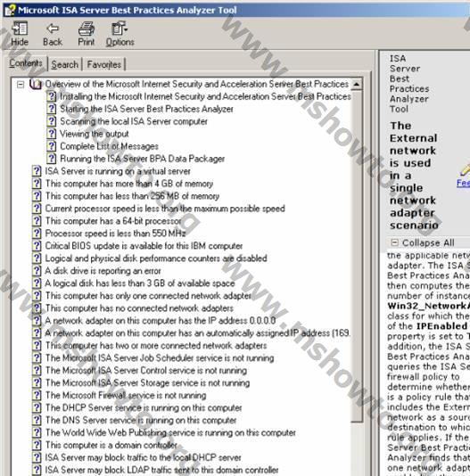Screen dimensions: 470x476
Task: Click topic icon beside more than 4 GB memory
Action: pos(37,184)
